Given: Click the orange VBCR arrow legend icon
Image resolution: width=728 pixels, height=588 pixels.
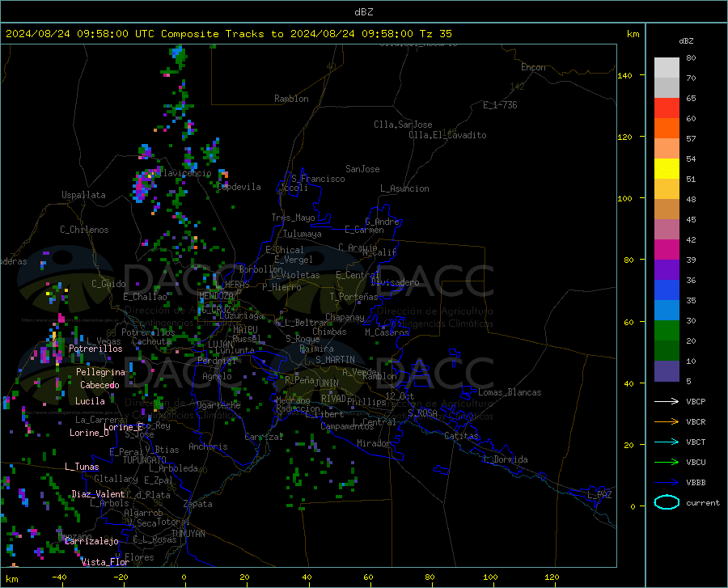Looking at the screenshot, I should pos(667,422).
